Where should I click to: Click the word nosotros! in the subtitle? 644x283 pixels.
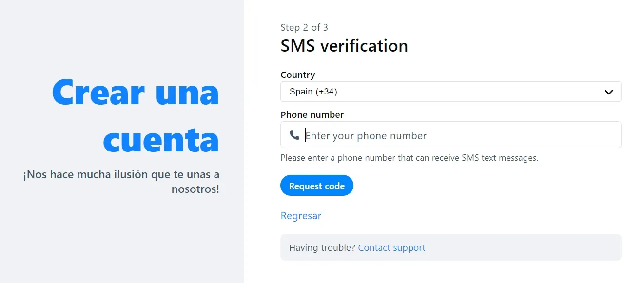[195, 189]
